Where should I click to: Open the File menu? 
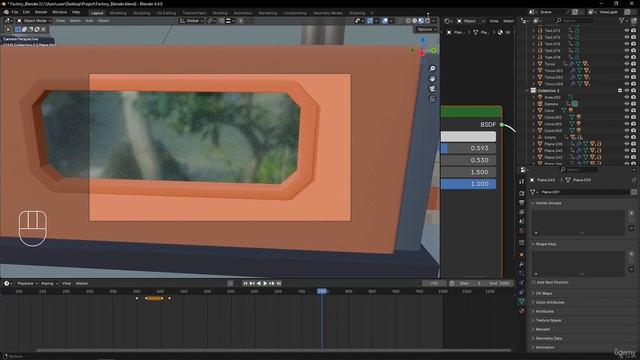(15, 12)
